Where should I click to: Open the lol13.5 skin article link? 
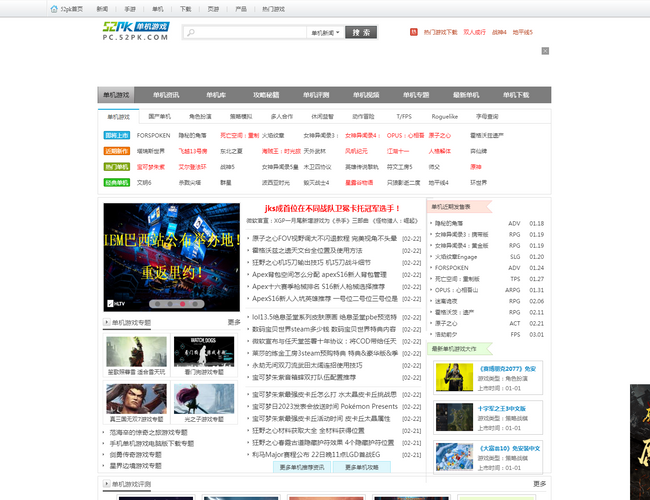(x=324, y=317)
